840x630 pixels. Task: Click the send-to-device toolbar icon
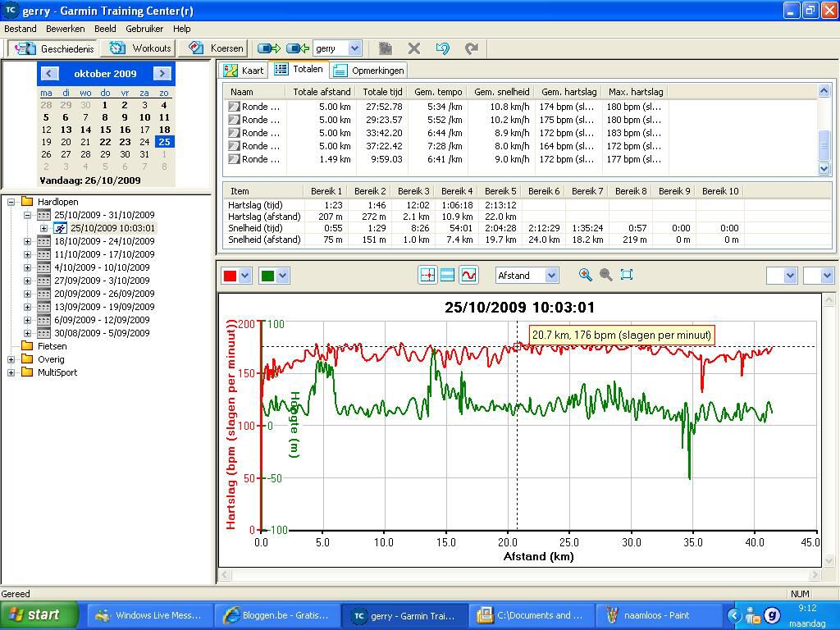(x=269, y=48)
